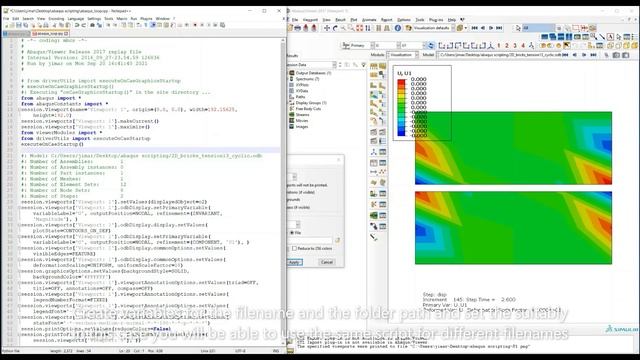This screenshot has width=640, height=360.
Task: Select the Pan View tool in Abaqus
Action: point(327,28)
